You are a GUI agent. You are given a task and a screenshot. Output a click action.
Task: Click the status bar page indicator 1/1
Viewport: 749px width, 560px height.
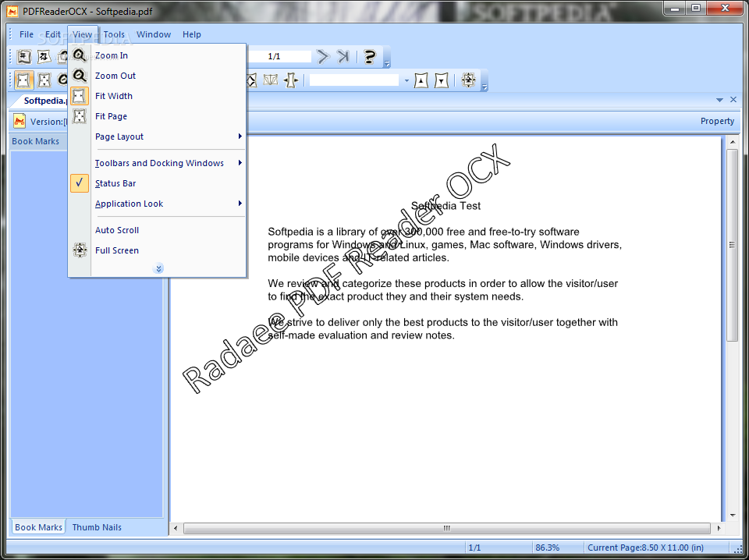click(475, 548)
